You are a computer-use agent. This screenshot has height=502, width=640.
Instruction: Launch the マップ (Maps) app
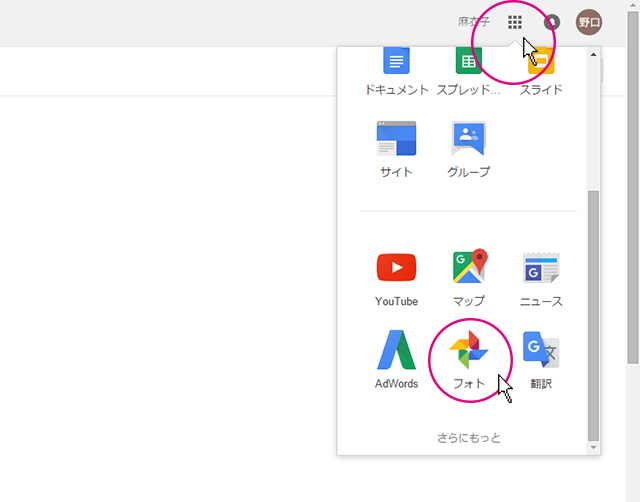tap(469, 278)
